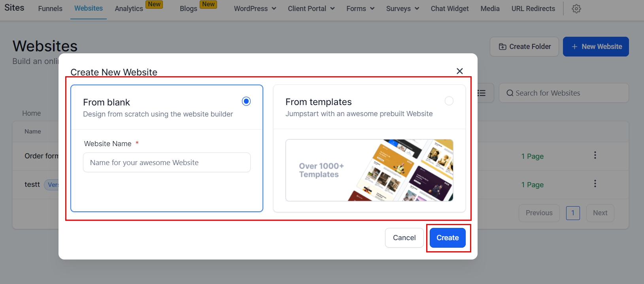Image resolution: width=644 pixels, height=284 pixels.
Task: Select the From blank radio button
Action: pos(246,102)
